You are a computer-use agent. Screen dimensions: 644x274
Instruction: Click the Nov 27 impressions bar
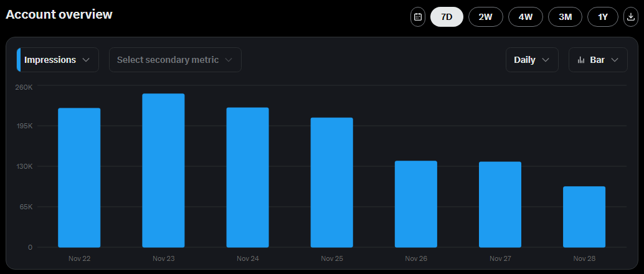pos(500,204)
